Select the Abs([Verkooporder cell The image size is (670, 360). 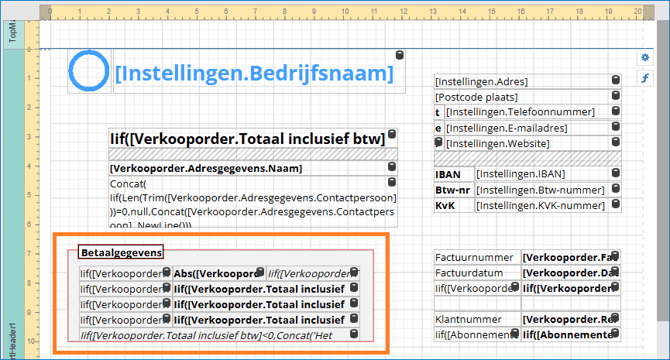pyautogui.click(x=218, y=273)
